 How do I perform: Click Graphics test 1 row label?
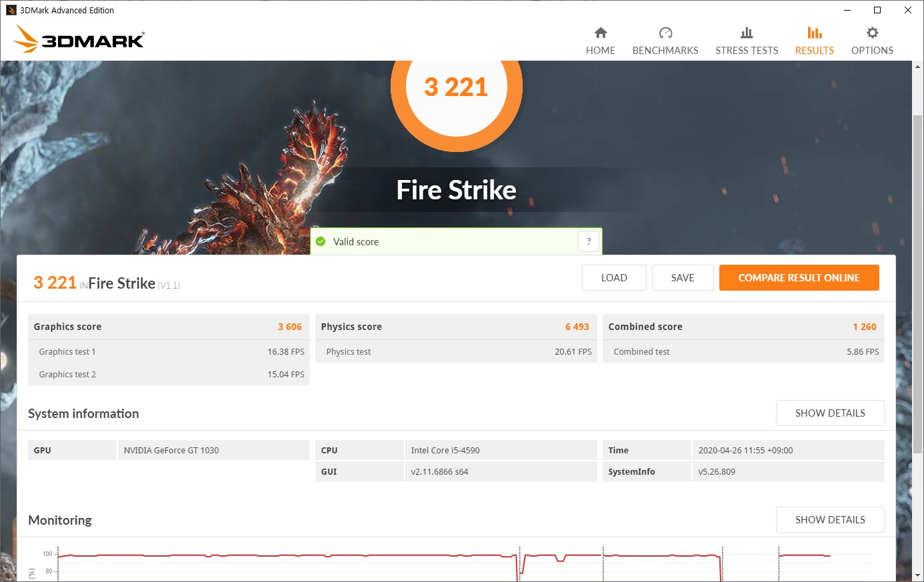(x=67, y=352)
